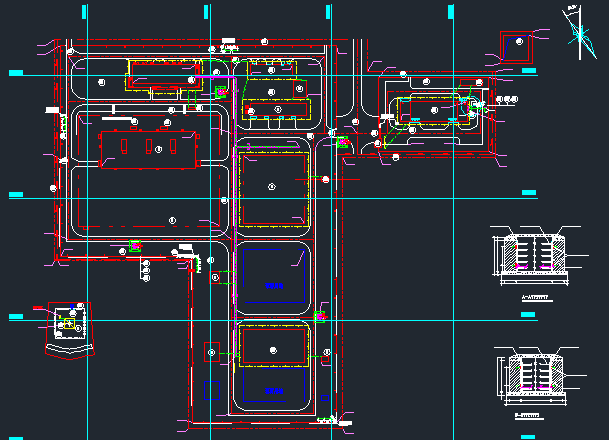Click the small red square with circle marker
609x440 pixels.
click(x=212, y=351)
